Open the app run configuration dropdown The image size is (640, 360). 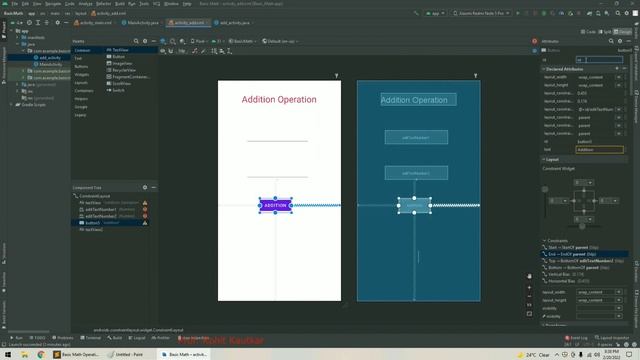coord(435,13)
